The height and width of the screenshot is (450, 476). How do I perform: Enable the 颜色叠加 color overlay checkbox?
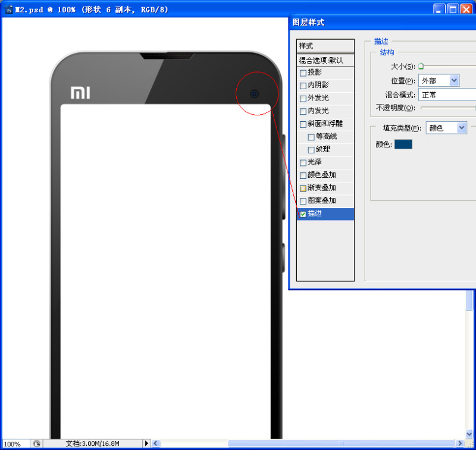pyautogui.click(x=303, y=175)
